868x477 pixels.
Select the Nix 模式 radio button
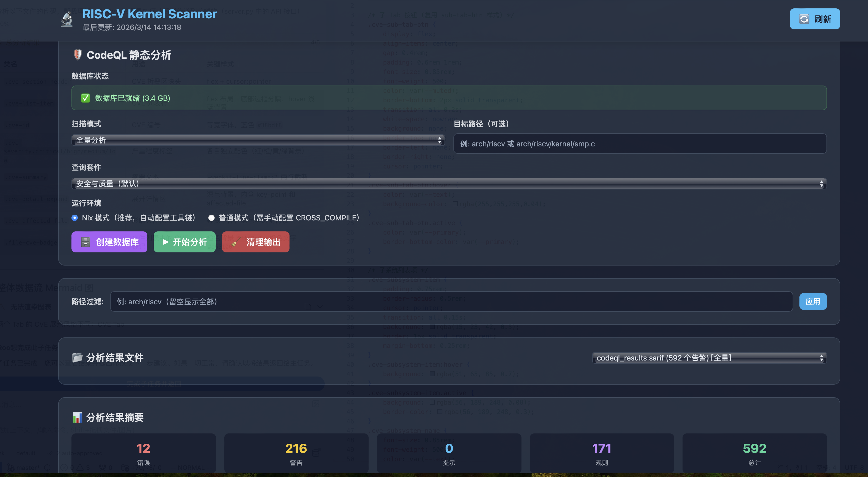75,218
